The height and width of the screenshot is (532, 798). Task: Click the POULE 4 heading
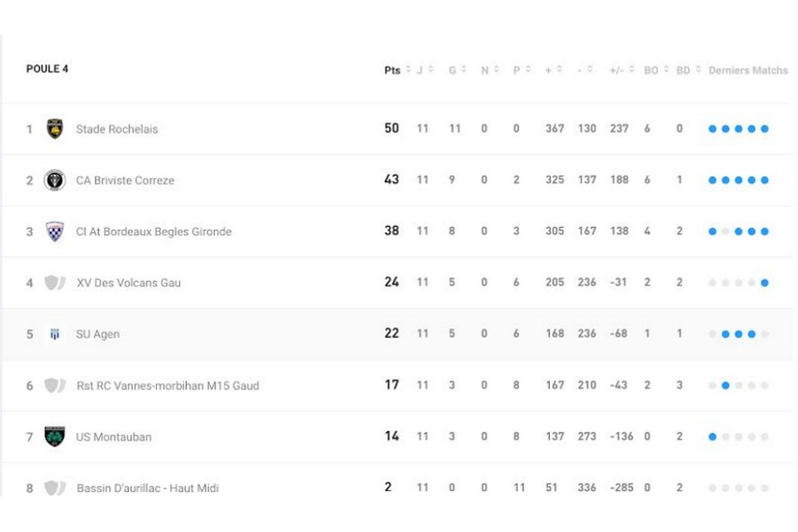pos(47,69)
